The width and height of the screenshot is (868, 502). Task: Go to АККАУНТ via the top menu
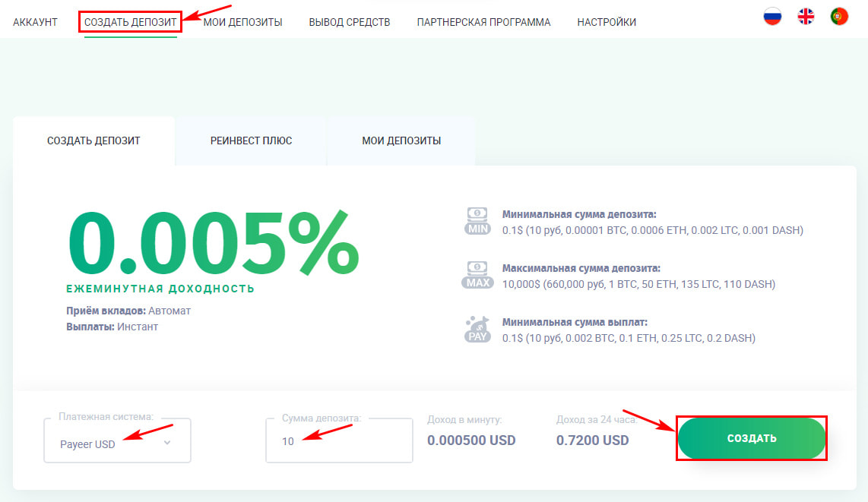tap(34, 22)
